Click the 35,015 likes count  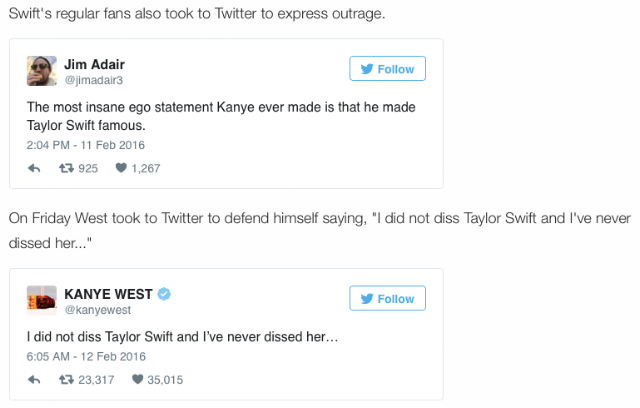(x=165, y=380)
